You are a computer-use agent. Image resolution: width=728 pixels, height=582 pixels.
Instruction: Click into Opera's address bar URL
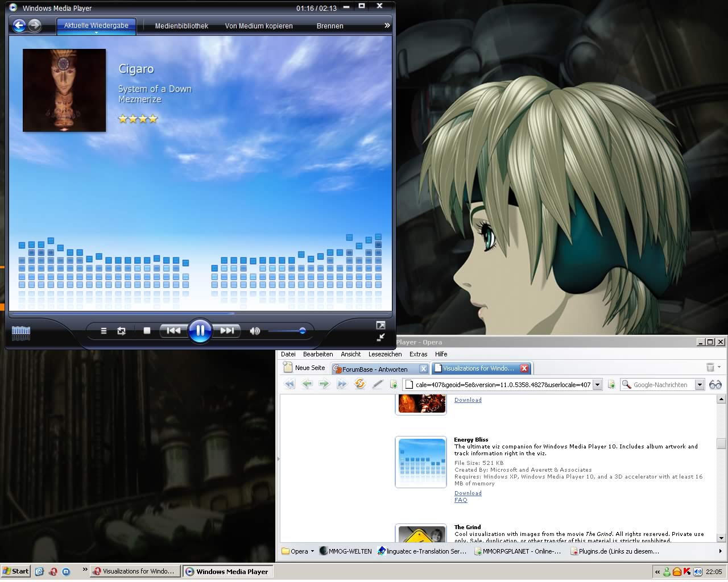[498, 385]
